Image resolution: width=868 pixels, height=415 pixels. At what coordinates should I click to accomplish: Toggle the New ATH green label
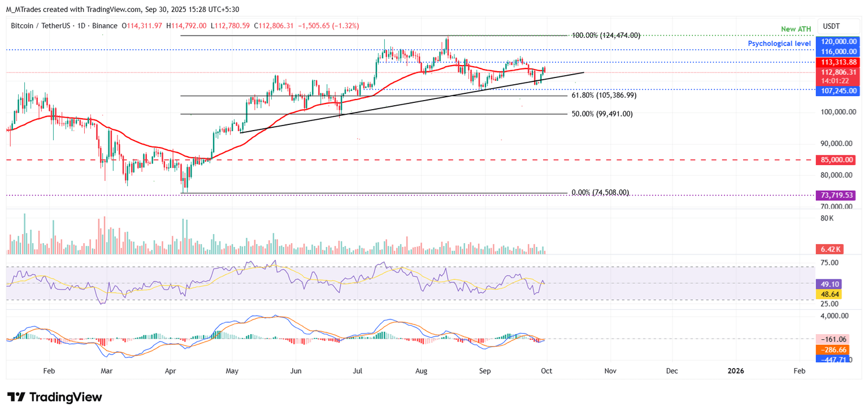pyautogui.click(x=795, y=29)
